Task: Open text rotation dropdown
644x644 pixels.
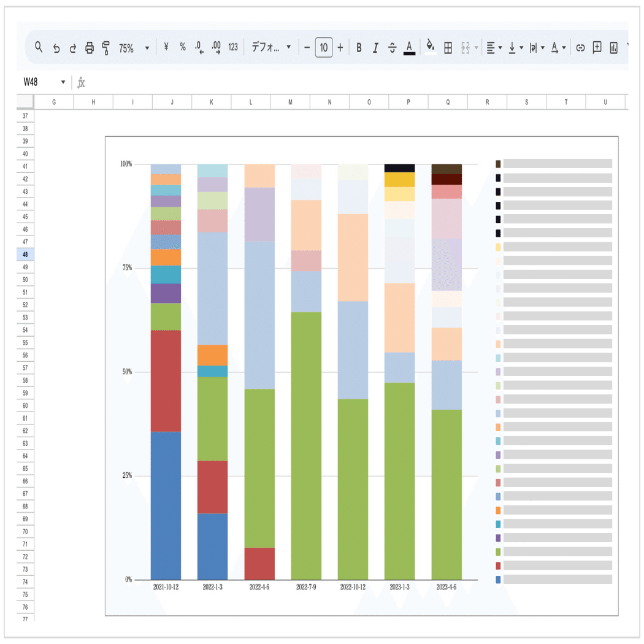Action: pos(558,48)
